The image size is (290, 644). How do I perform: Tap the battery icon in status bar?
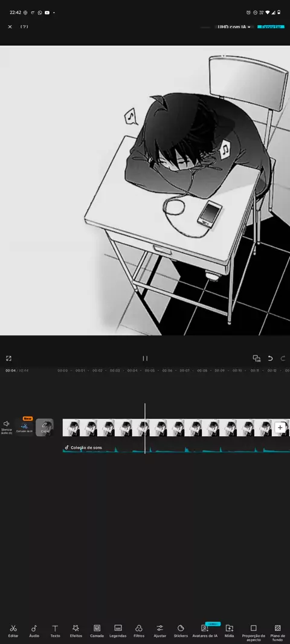(279, 13)
